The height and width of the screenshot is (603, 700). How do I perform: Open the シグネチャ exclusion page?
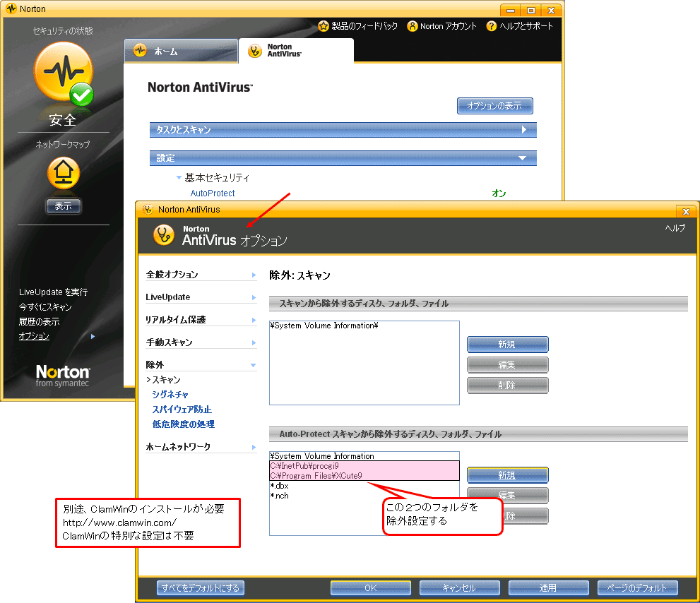170,395
